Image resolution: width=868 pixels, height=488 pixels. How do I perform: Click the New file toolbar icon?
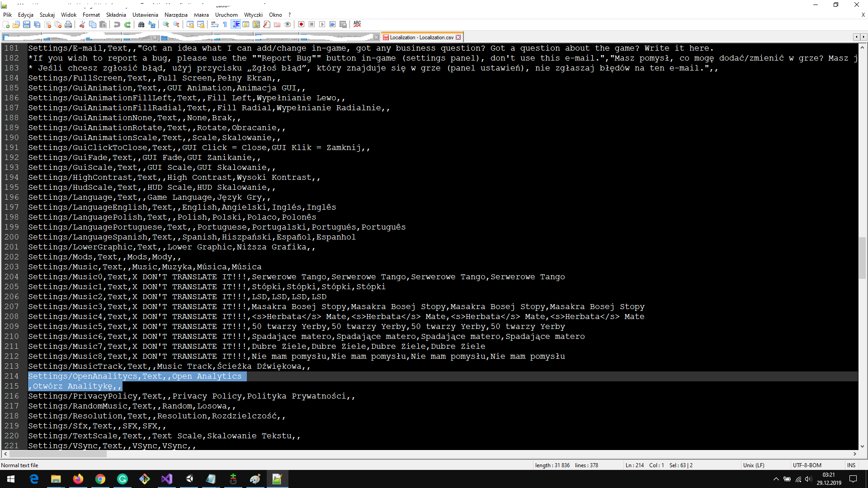click(x=6, y=24)
